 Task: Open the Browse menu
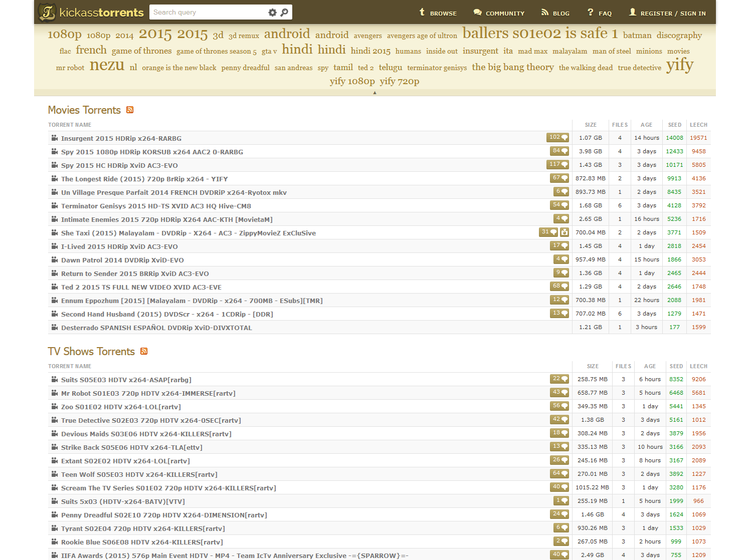coord(438,13)
